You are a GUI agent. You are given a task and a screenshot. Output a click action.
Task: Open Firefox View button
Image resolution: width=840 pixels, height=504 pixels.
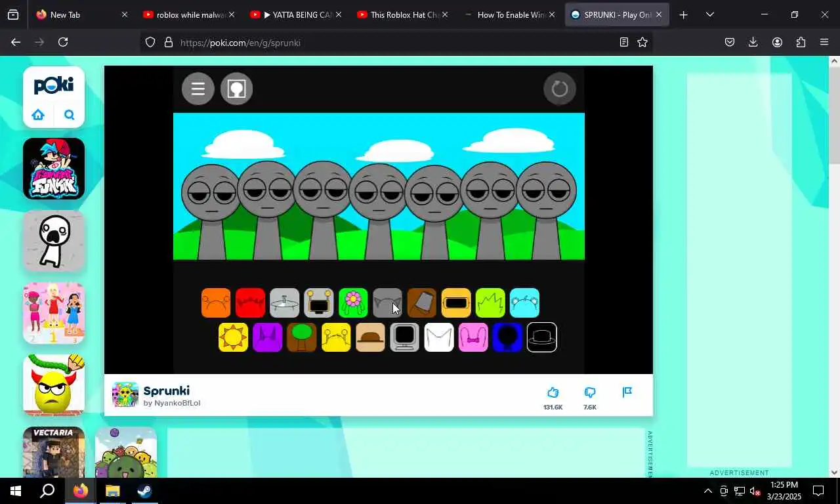13,14
